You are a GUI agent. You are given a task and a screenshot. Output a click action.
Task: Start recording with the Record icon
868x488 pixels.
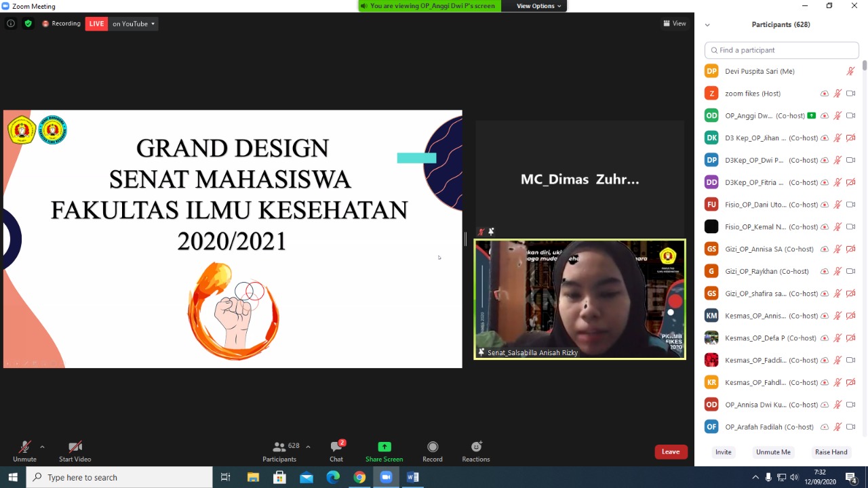coord(433,447)
